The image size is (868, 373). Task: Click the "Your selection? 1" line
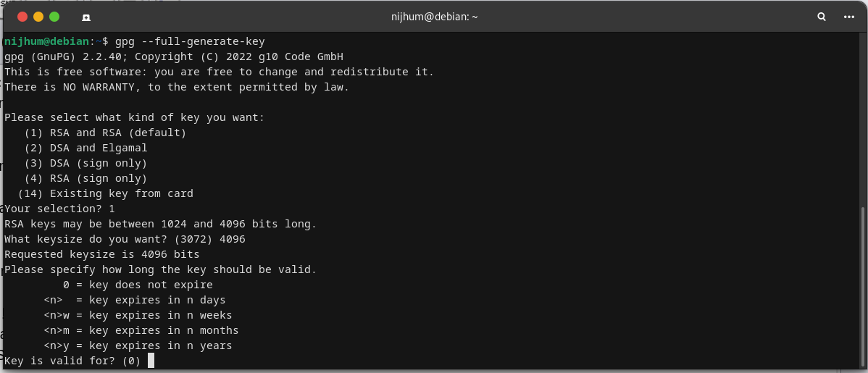[x=59, y=209]
